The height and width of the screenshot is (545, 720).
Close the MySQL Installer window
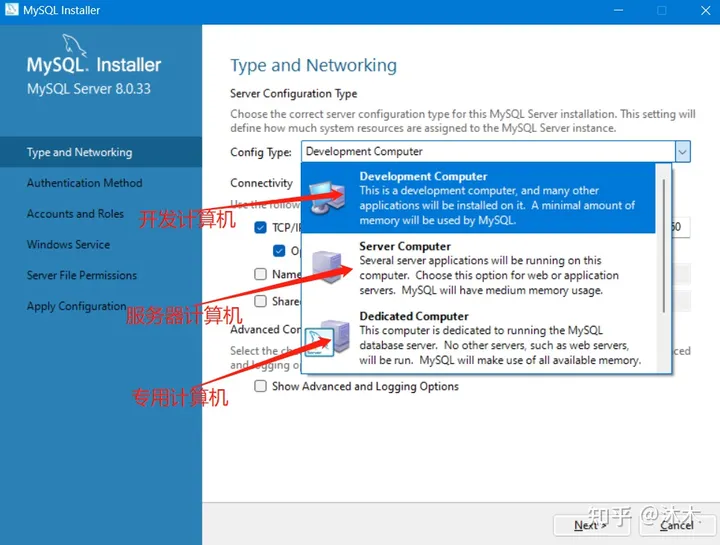pyautogui.click(x=706, y=10)
